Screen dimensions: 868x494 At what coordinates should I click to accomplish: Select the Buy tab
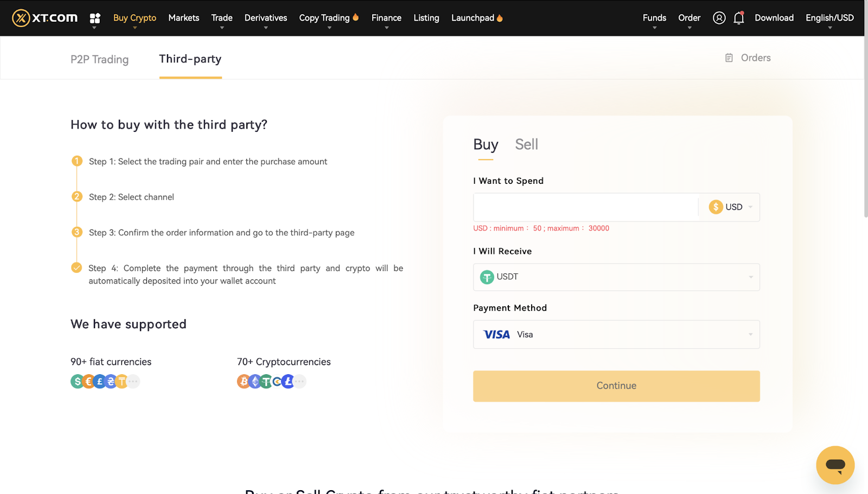click(x=486, y=145)
